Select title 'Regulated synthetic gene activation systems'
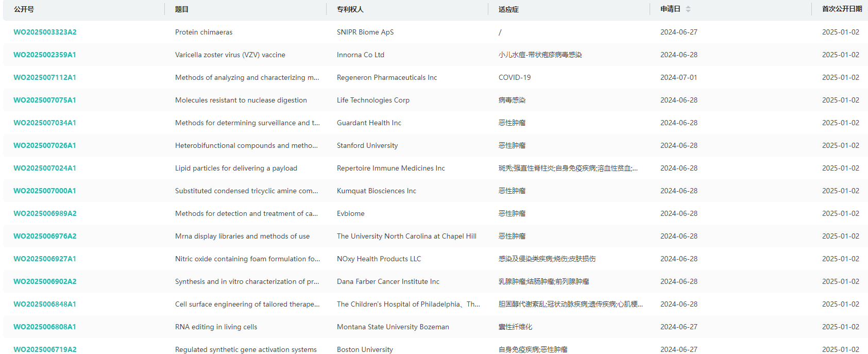The width and height of the screenshot is (868, 354). point(246,349)
